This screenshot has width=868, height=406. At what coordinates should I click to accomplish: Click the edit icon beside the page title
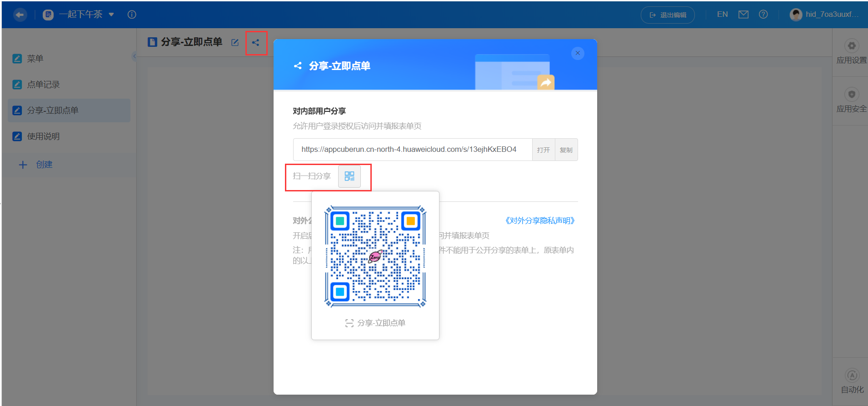(x=235, y=42)
